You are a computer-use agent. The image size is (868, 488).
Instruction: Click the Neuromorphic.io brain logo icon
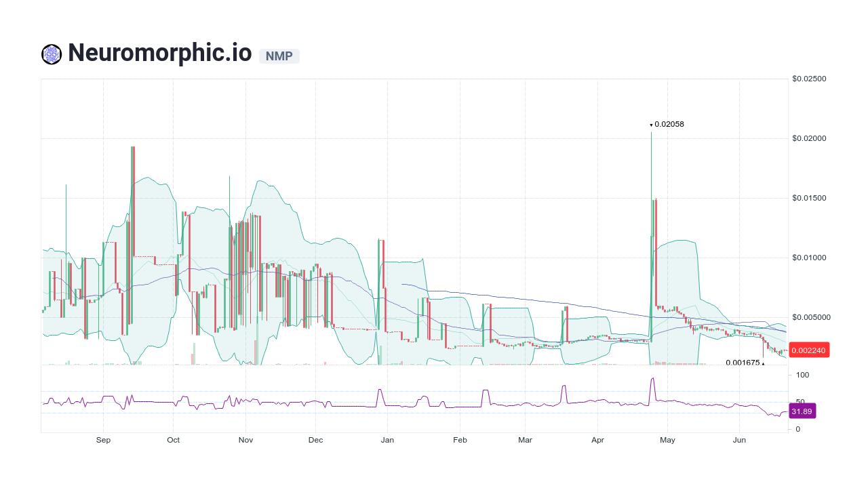51,53
